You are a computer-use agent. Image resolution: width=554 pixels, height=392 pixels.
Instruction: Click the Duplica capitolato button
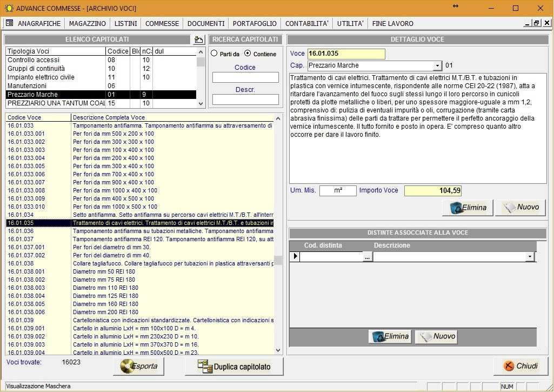pos(234,366)
